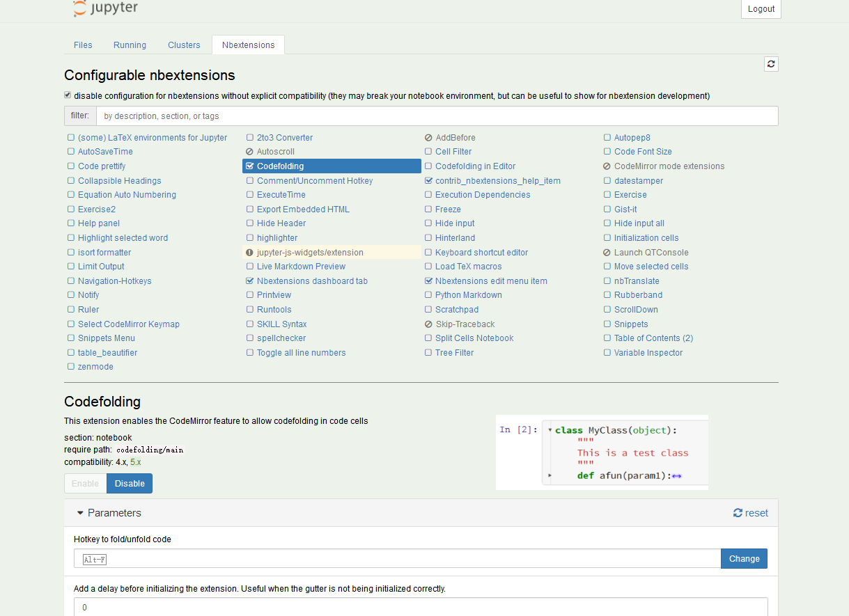Open the Clusters tab

[x=184, y=45]
